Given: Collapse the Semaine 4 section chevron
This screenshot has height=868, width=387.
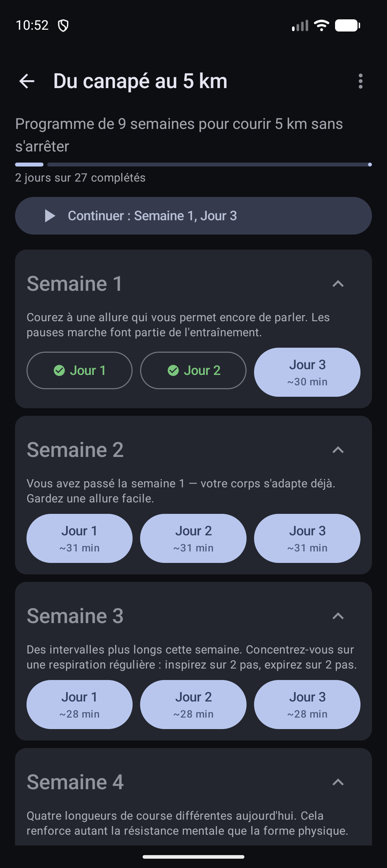Looking at the screenshot, I should coord(338,782).
